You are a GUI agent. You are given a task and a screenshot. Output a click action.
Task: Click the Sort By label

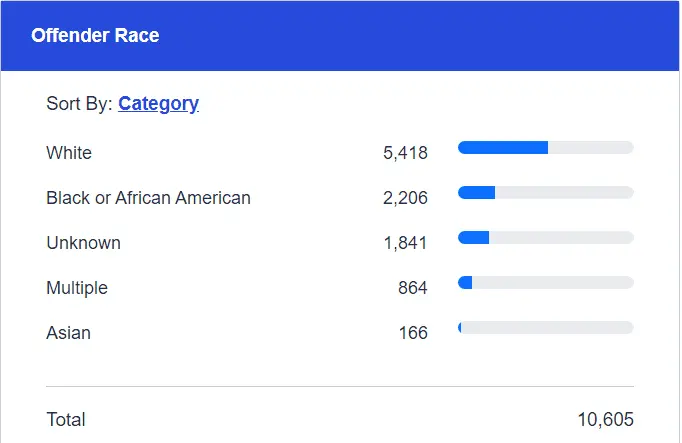click(x=79, y=103)
